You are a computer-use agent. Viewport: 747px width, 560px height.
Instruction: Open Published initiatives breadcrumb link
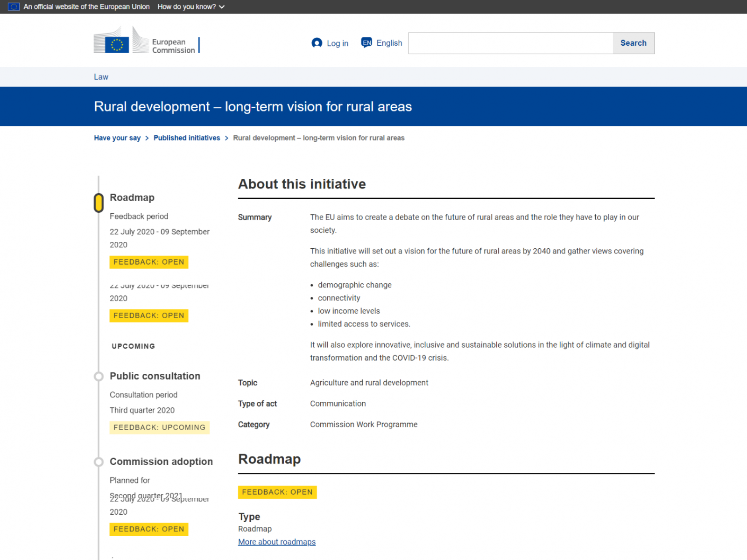(x=187, y=138)
